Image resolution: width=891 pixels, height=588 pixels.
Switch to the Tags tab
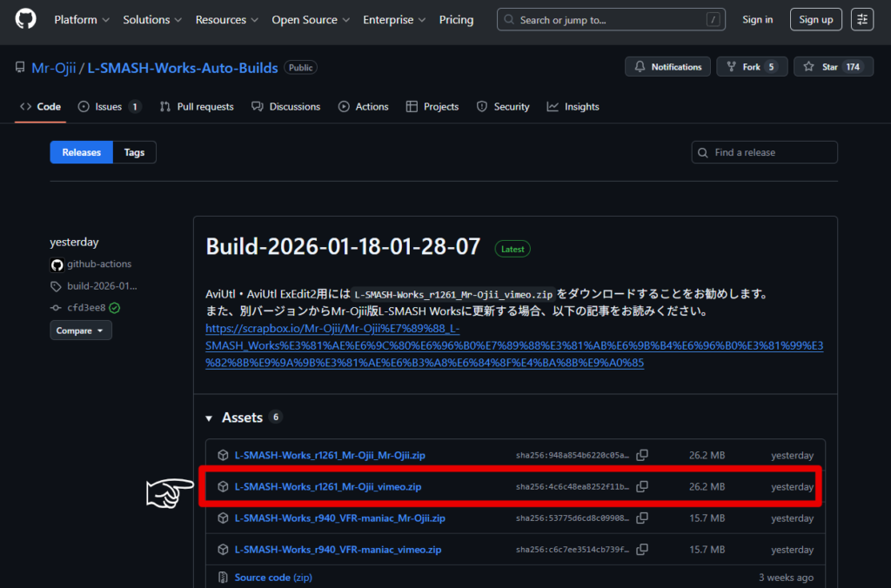(x=134, y=152)
